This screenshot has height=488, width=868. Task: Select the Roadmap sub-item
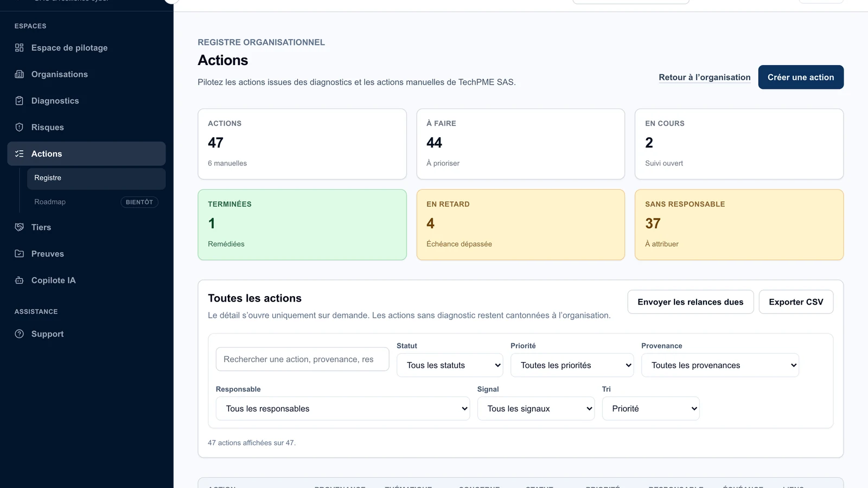tap(96, 202)
